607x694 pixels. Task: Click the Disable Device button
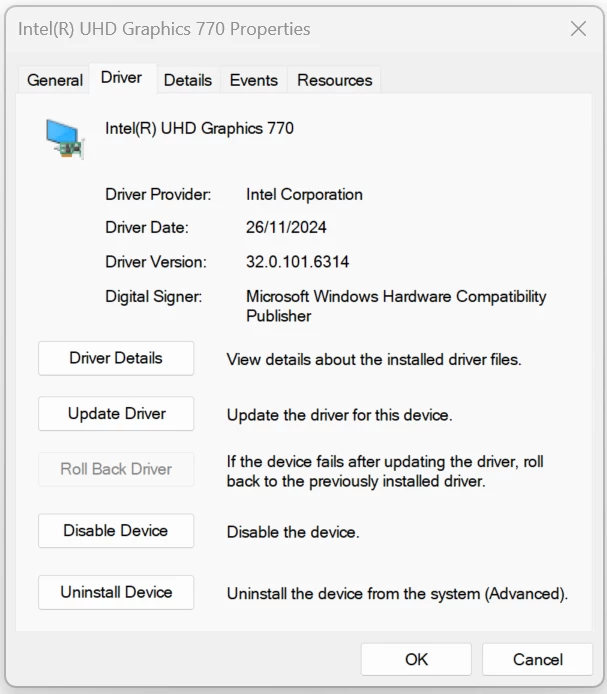[116, 530]
